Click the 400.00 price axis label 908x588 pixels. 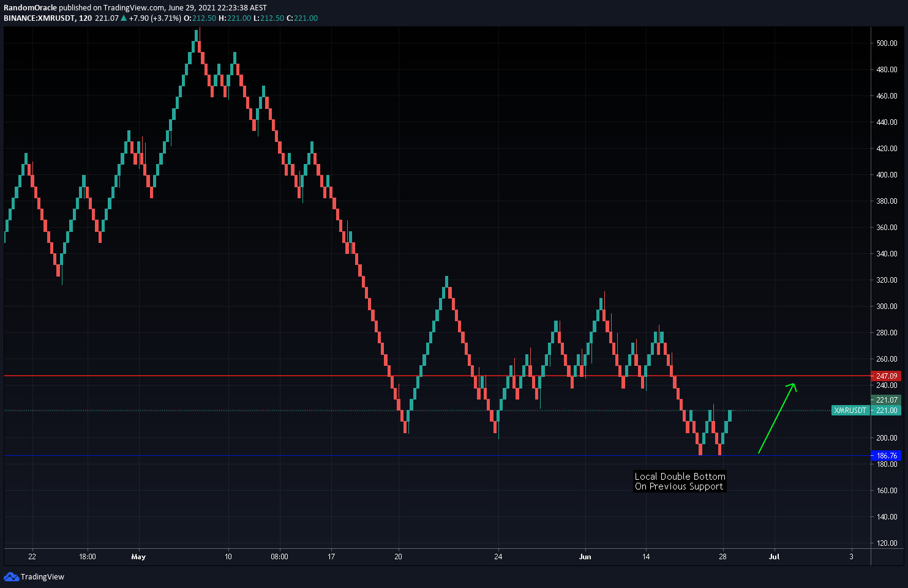click(887, 175)
